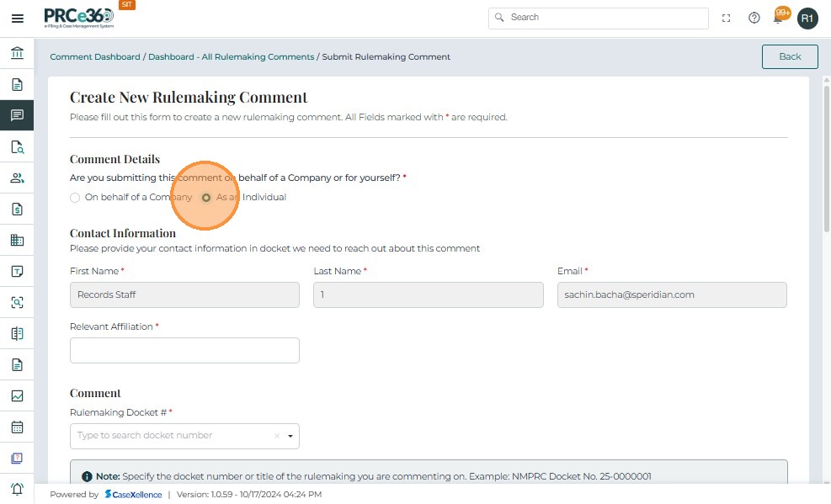Toggle fullscreen mode icon

[727, 18]
